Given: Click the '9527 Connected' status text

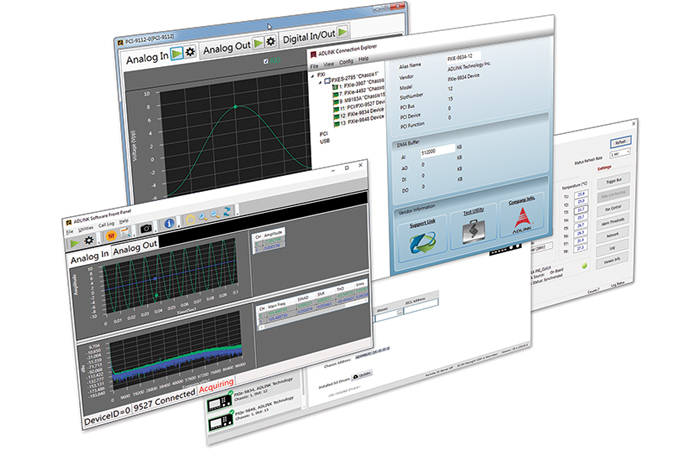Looking at the screenshot, I should [x=164, y=401].
